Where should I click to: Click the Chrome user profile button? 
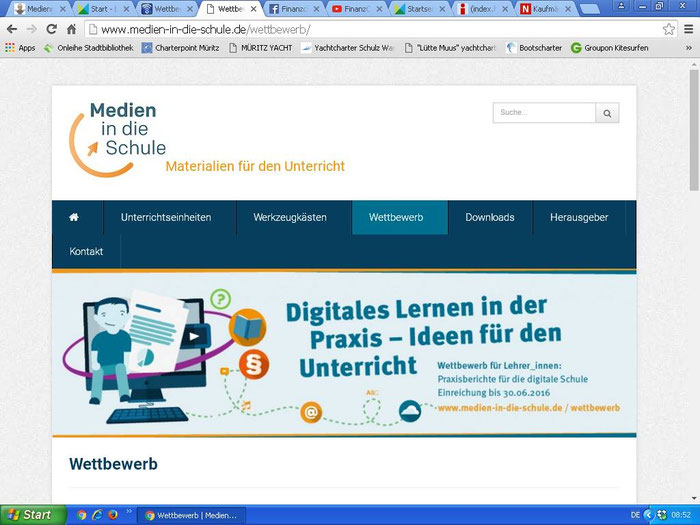621,5
